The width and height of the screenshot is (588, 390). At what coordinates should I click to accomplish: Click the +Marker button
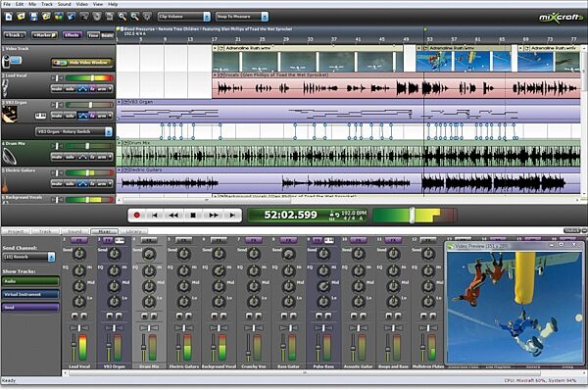click(x=44, y=35)
